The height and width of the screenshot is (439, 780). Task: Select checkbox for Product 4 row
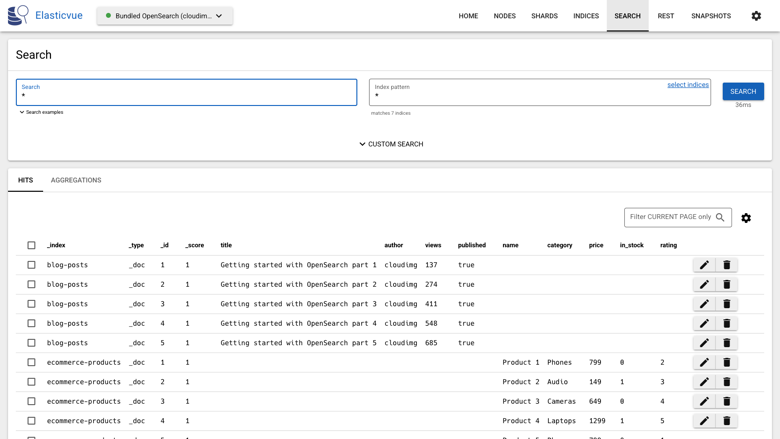[31, 421]
